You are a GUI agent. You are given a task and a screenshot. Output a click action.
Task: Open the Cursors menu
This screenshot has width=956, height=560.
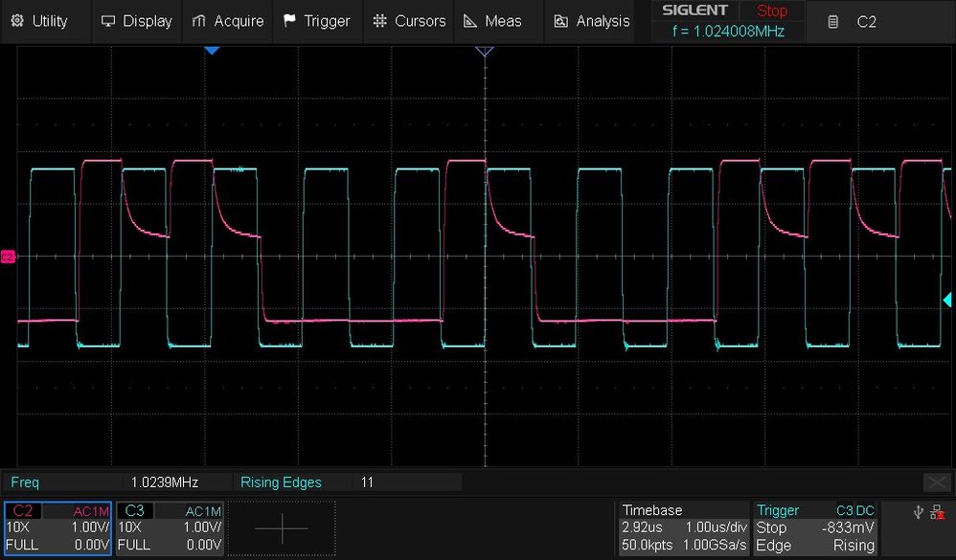(x=409, y=21)
